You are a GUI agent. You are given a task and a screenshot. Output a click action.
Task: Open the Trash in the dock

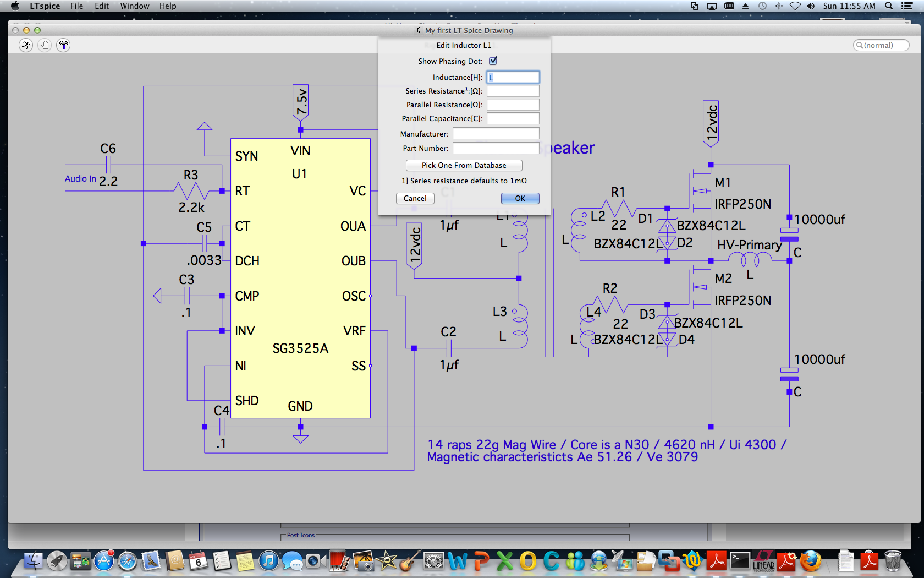(893, 561)
